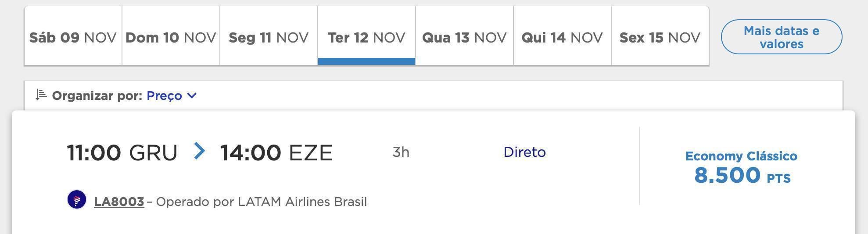Click the Mais datas e valores button
This screenshot has width=868, height=234.
coord(782,37)
